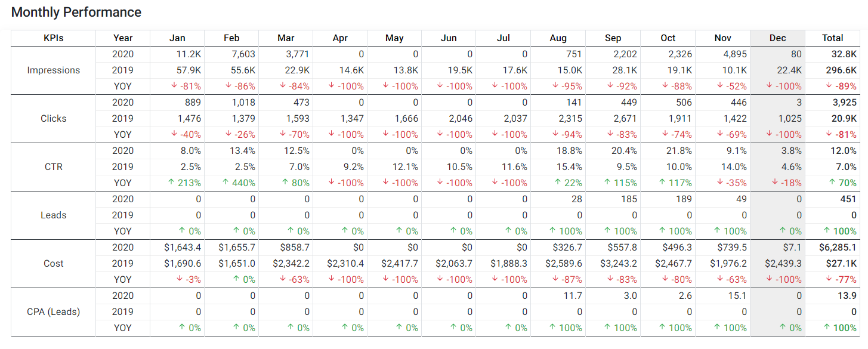Click the Aug column header

558,38
